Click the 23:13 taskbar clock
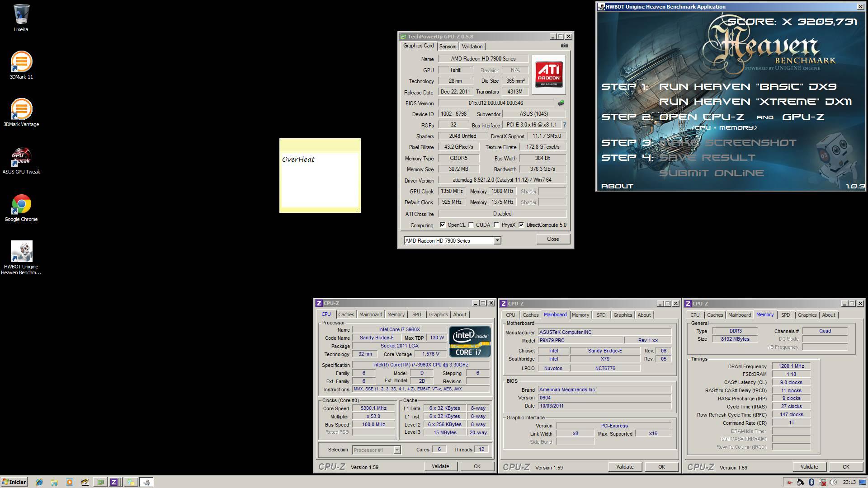This screenshot has width=868, height=488. [849, 482]
